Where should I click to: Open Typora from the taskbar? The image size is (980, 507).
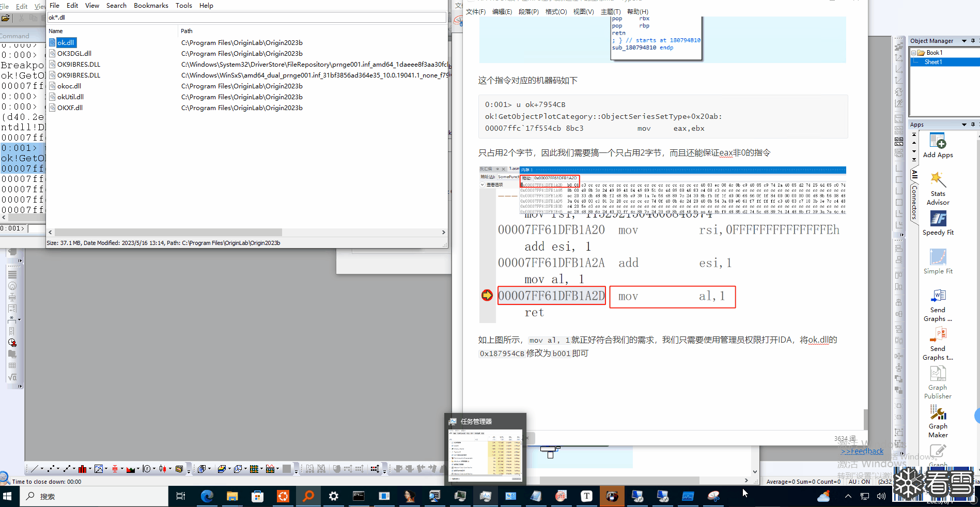[586, 496]
